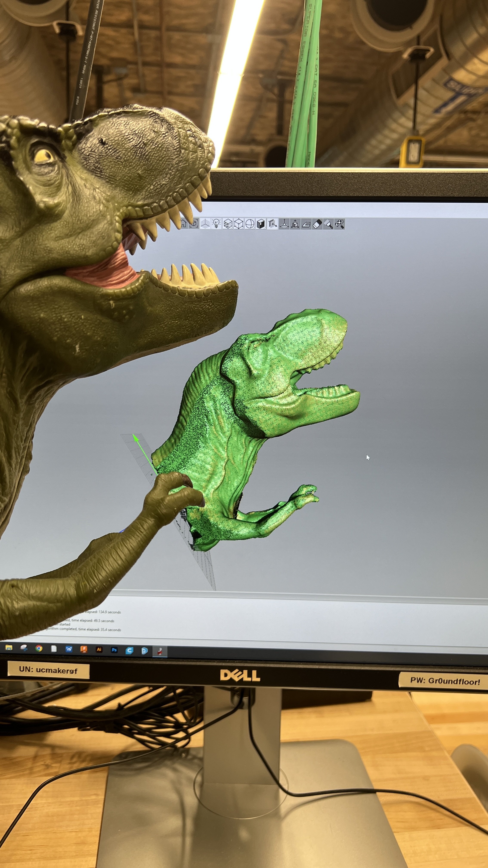Image resolution: width=488 pixels, height=868 pixels.
Task: Open the light blue D taskbar app
Action: coord(144,651)
